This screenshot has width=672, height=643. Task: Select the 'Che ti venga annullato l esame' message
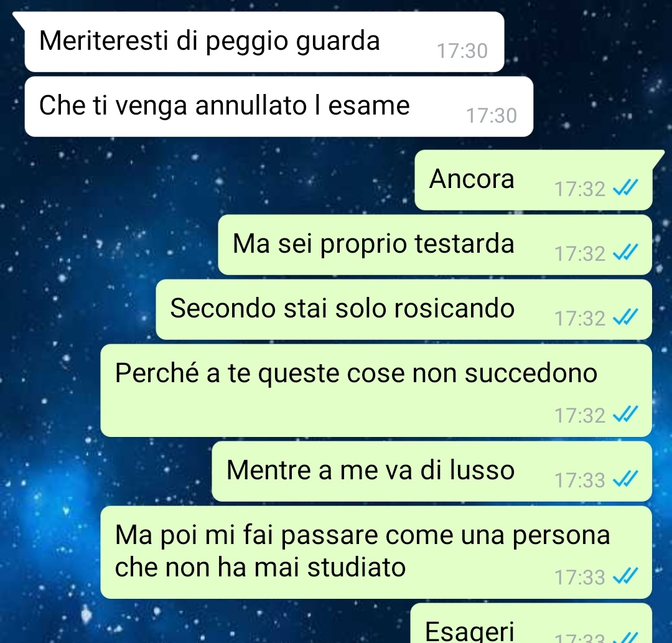click(x=279, y=106)
